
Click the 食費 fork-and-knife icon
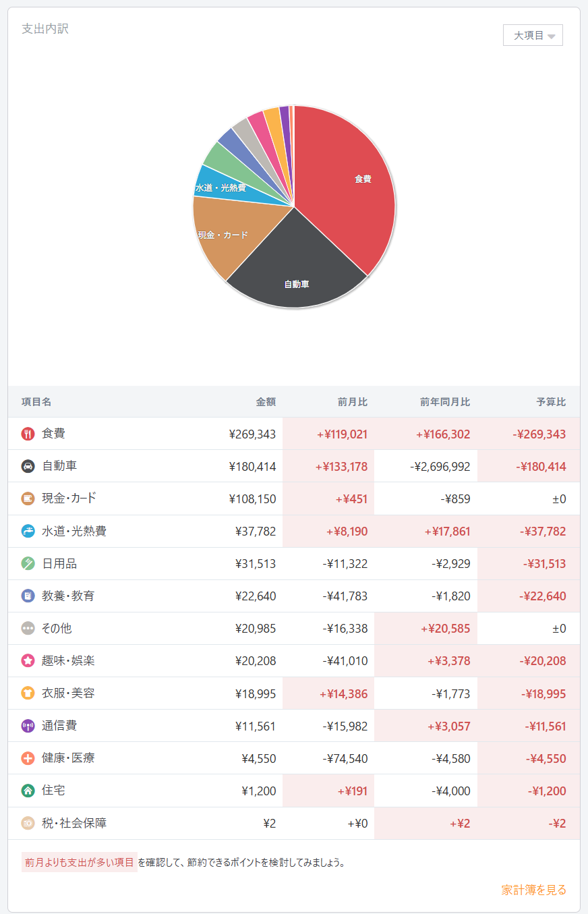coord(28,434)
